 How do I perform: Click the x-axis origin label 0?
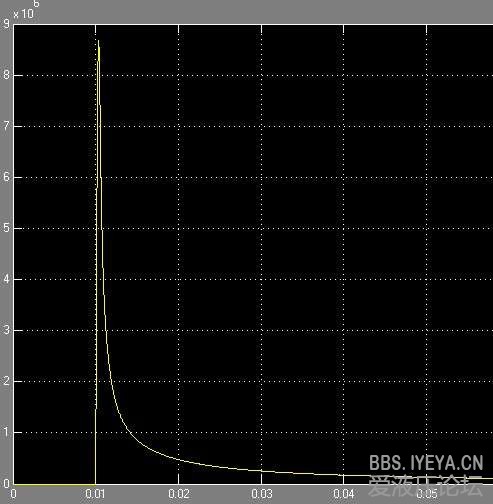(x=13, y=494)
